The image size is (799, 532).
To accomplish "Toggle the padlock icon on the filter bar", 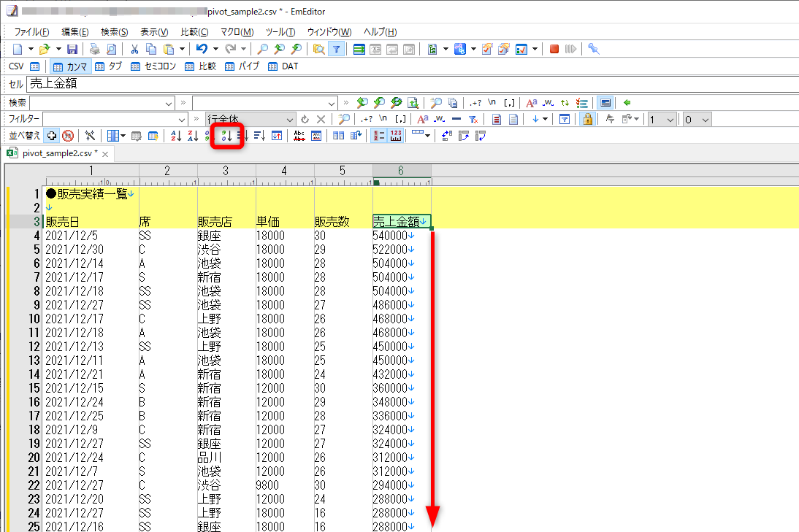I will tap(586, 119).
